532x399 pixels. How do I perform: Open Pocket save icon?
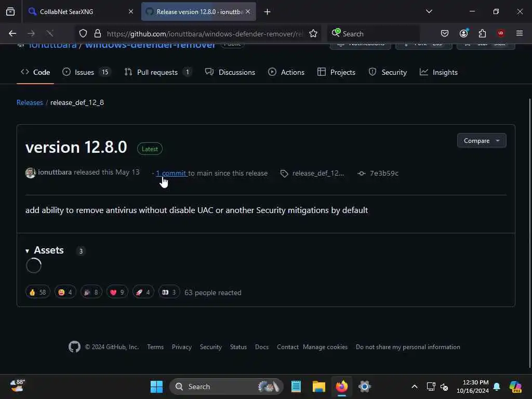(445, 33)
